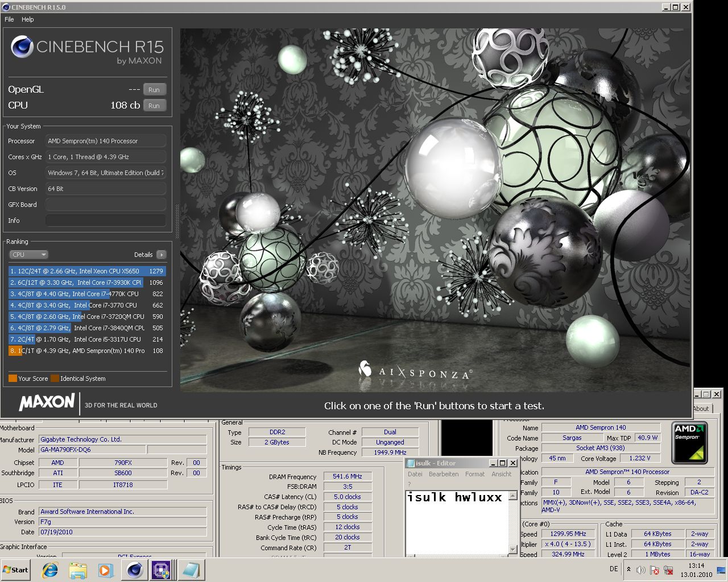The width and height of the screenshot is (728, 582).
Task: Switch to CPU-Z taskbar icon
Action: [161, 570]
